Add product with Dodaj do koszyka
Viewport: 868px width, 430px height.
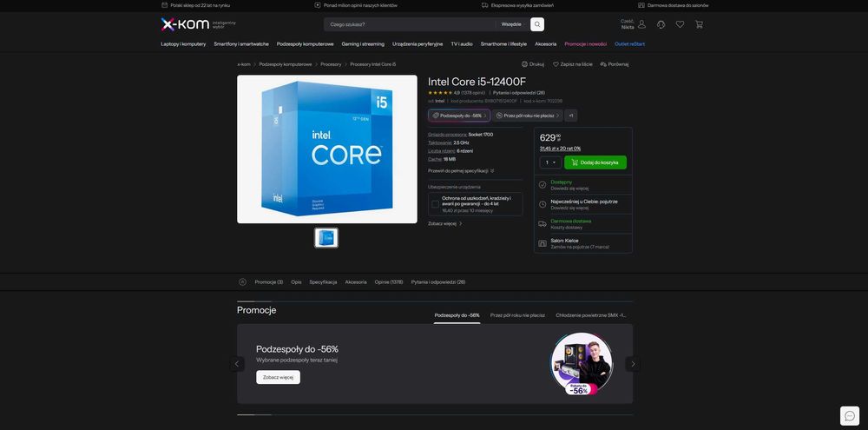tap(595, 162)
